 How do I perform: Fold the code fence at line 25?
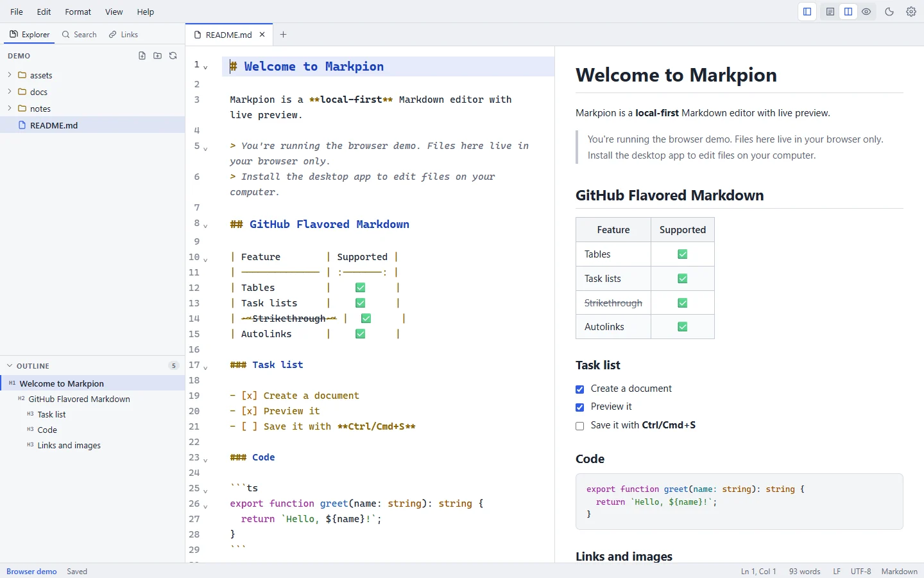(205, 490)
